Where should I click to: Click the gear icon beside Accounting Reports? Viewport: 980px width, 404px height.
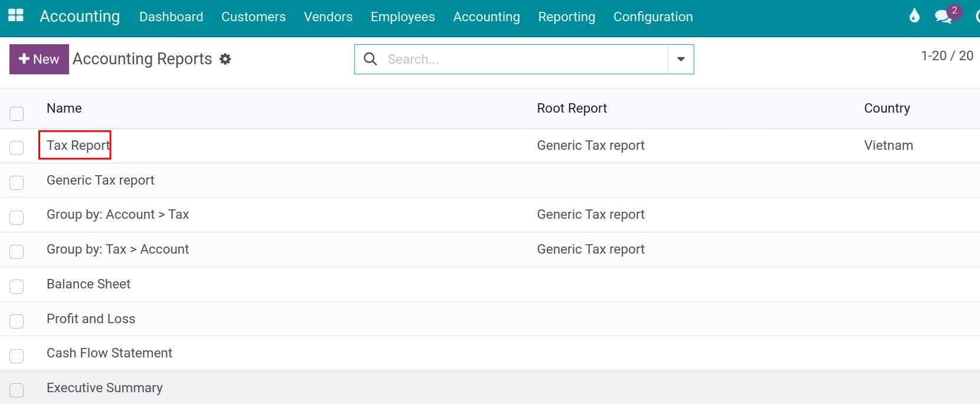(225, 59)
